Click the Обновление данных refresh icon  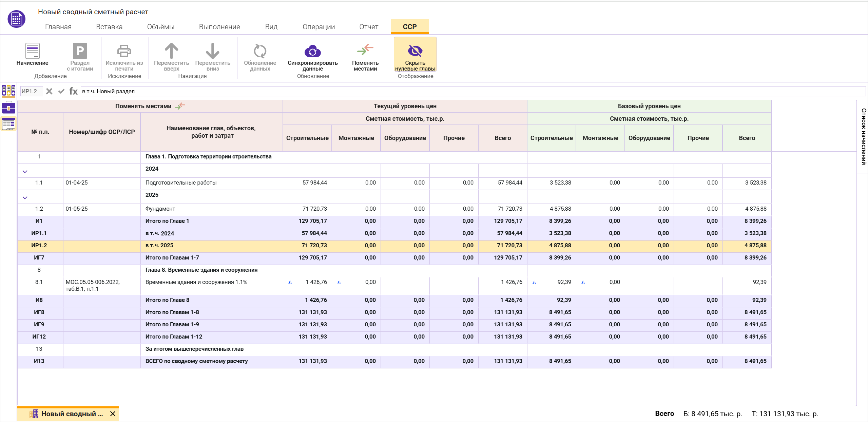260,51
